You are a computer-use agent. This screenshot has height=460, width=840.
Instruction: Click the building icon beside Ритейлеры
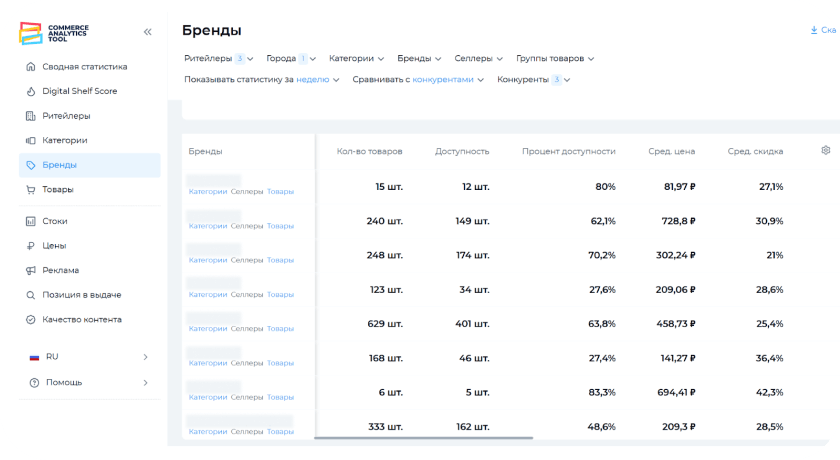coord(31,116)
